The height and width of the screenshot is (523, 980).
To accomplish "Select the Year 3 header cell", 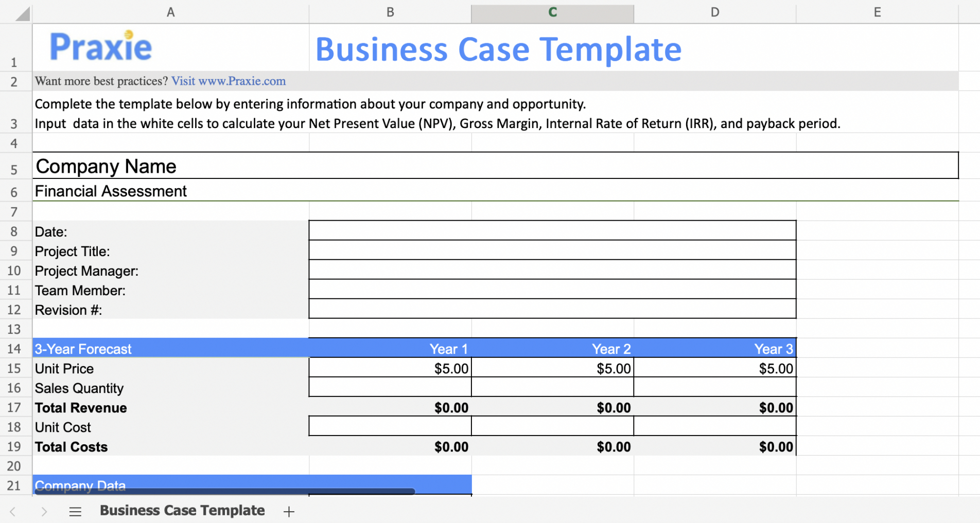I will click(715, 348).
